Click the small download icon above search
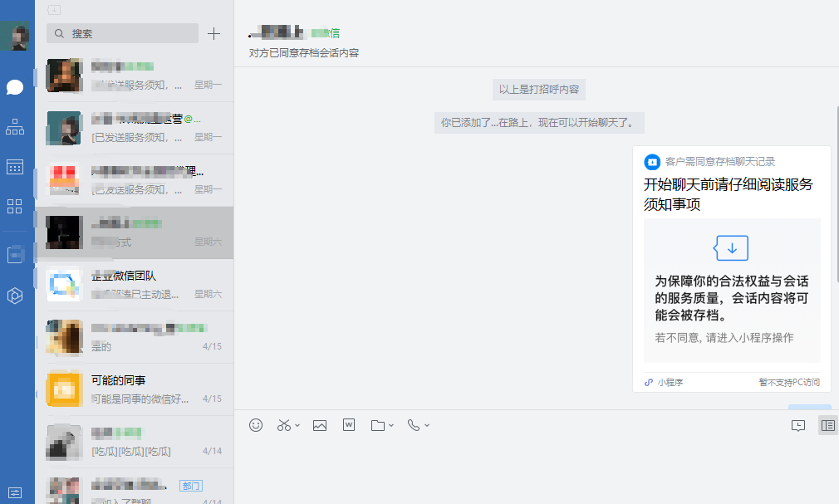Viewport: 839px width, 504px height. pyautogui.click(x=54, y=10)
